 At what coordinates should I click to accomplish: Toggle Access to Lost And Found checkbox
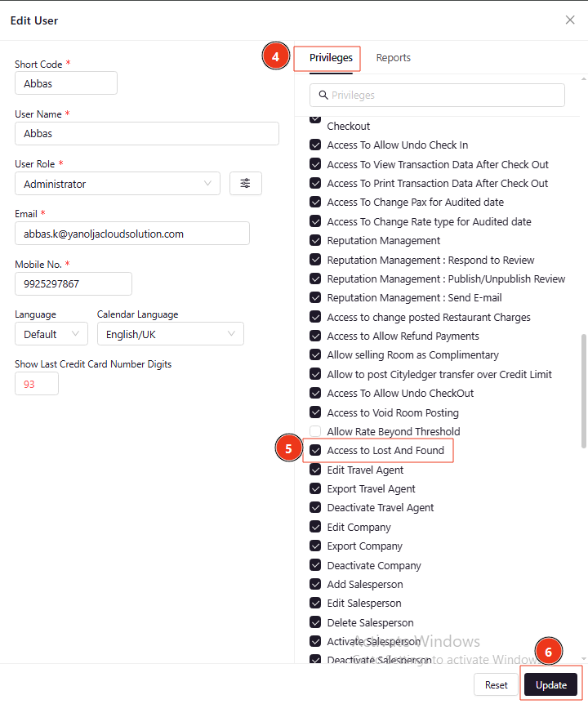[x=315, y=450]
